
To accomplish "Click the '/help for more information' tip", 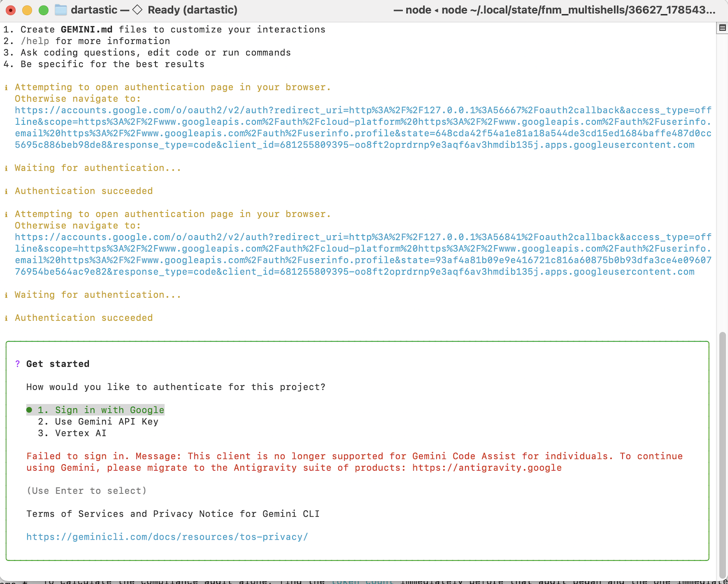I will click(95, 41).
